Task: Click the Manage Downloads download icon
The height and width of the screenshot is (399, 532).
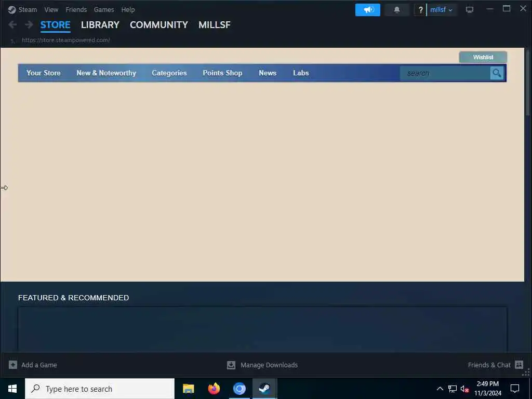Action: (x=231, y=365)
